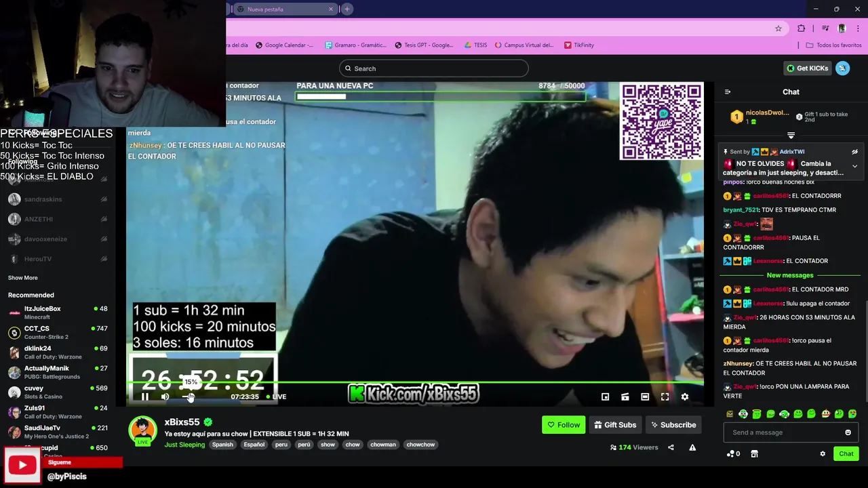The height and width of the screenshot is (488, 868).
Task: Pause the live stream video
Action: 144,396
